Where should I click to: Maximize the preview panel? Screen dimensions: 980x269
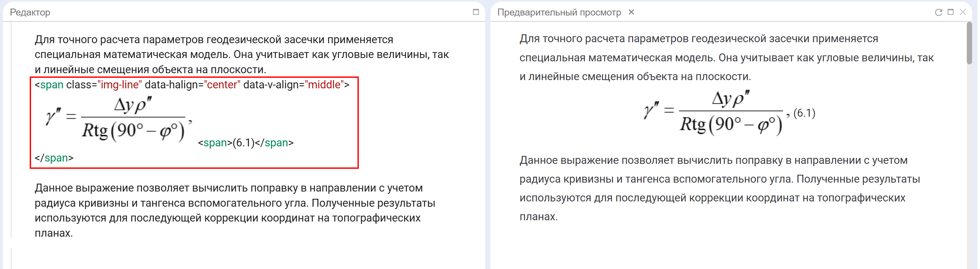950,12
